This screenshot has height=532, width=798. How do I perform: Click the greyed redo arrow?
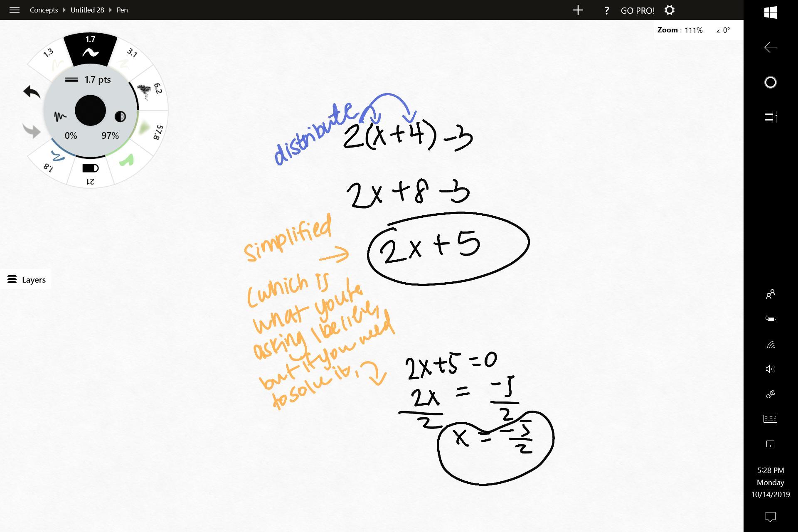pyautogui.click(x=32, y=131)
